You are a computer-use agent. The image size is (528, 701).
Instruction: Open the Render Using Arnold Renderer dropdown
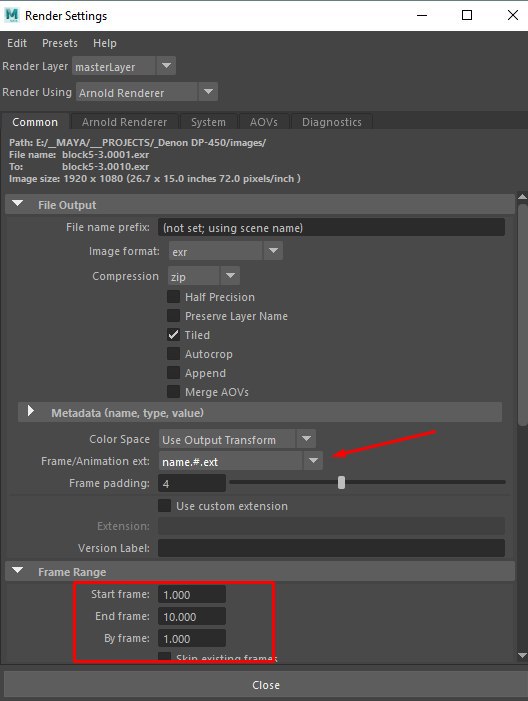[147, 92]
